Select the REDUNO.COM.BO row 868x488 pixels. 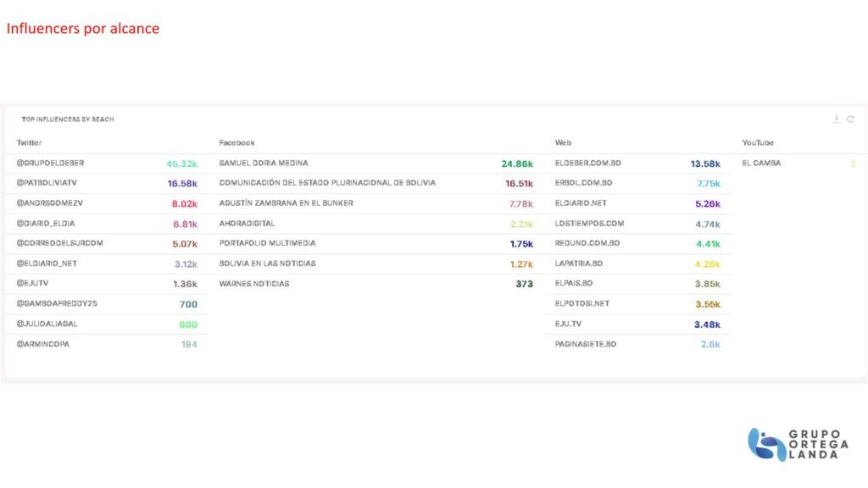coord(637,243)
